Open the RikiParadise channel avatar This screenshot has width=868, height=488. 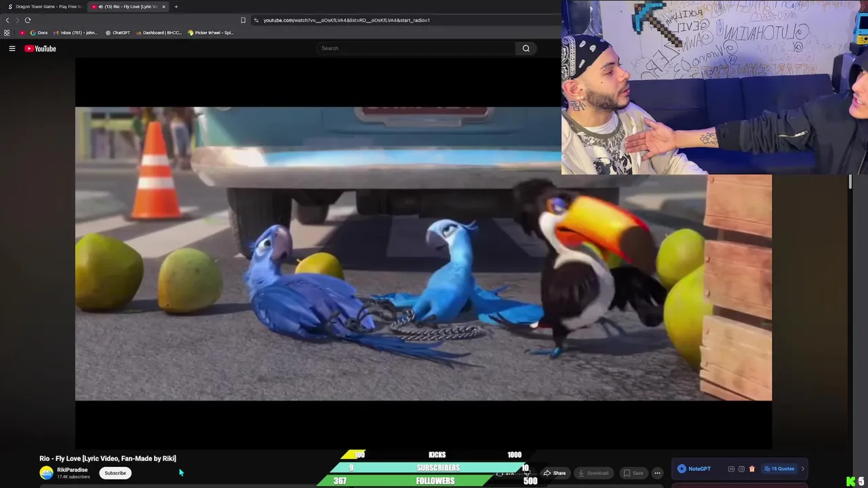click(46, 472)
